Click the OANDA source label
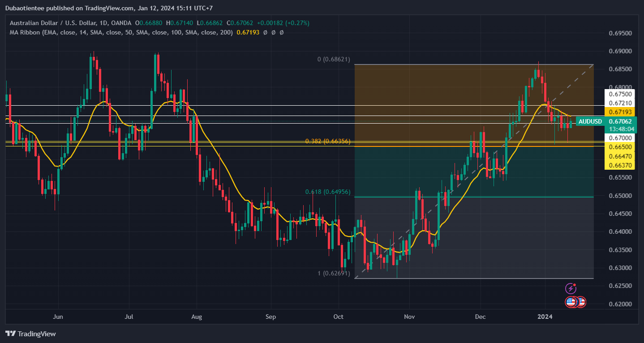Viewport: 644px width, 343px height. click(x=120, y=23)
